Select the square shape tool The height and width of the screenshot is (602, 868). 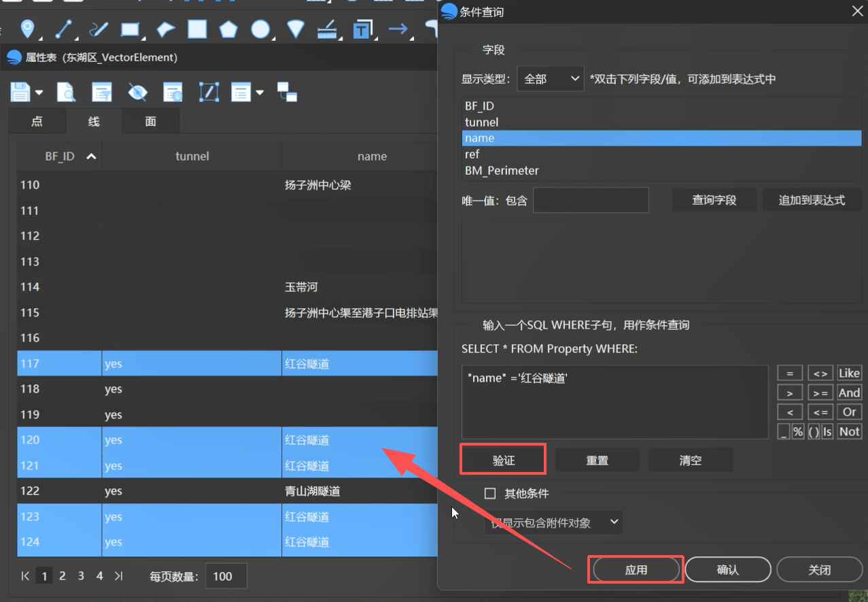[197, 29]
